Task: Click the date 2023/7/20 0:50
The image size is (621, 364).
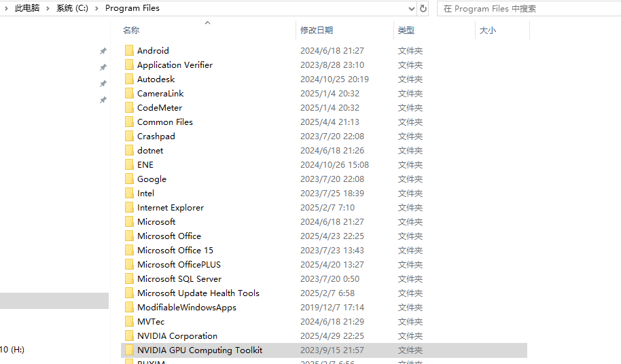Action: 330,278
